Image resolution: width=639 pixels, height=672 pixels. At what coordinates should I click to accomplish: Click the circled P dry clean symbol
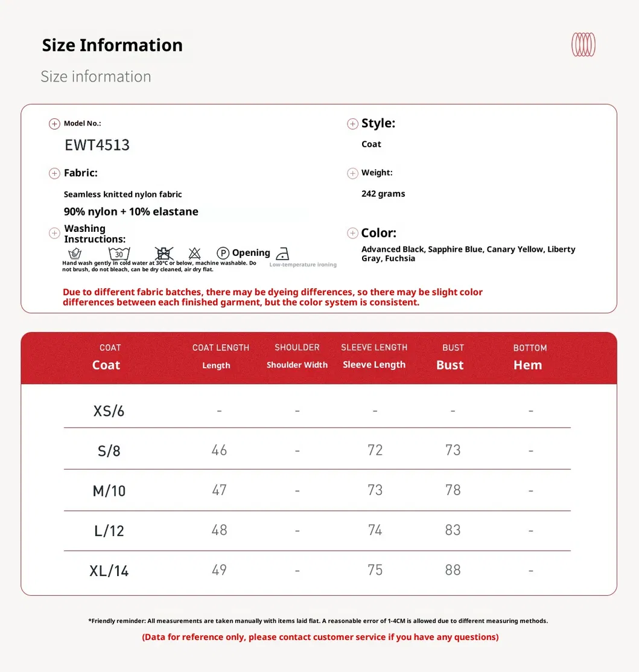(x=223, y=254)
